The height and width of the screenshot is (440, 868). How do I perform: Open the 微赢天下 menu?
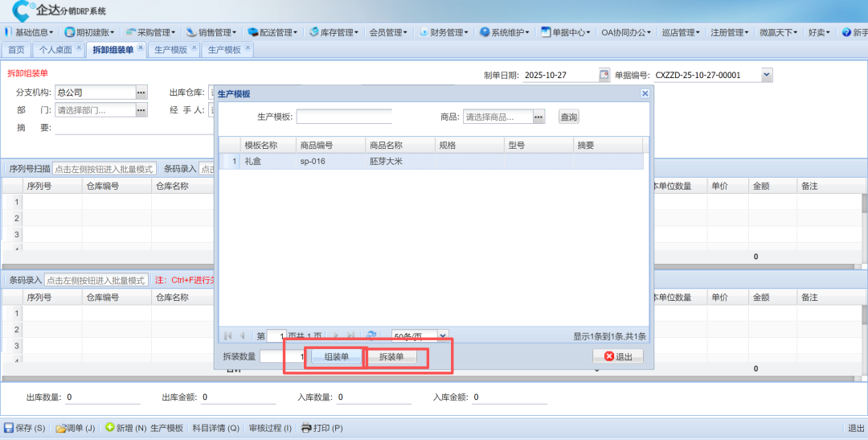point(778,33)
